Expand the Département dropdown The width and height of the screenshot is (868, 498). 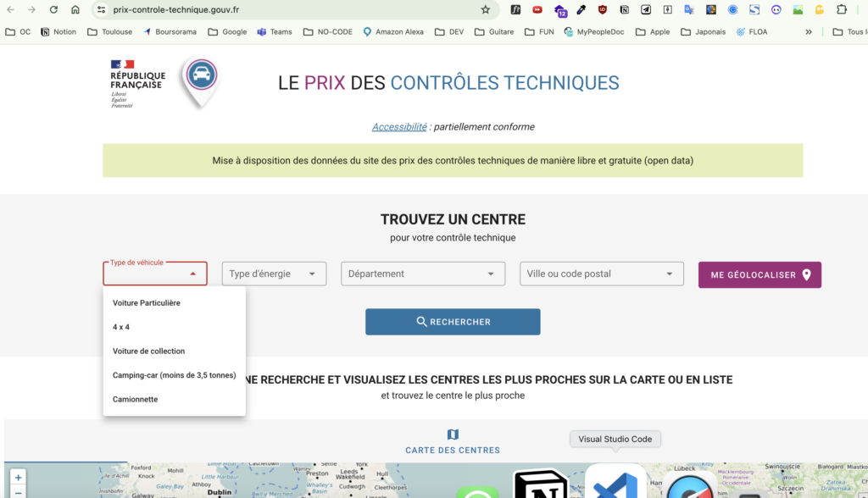pos(423,274)
